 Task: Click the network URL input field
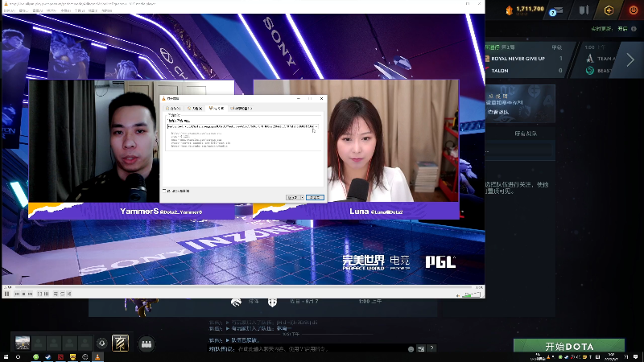point(241,126)
